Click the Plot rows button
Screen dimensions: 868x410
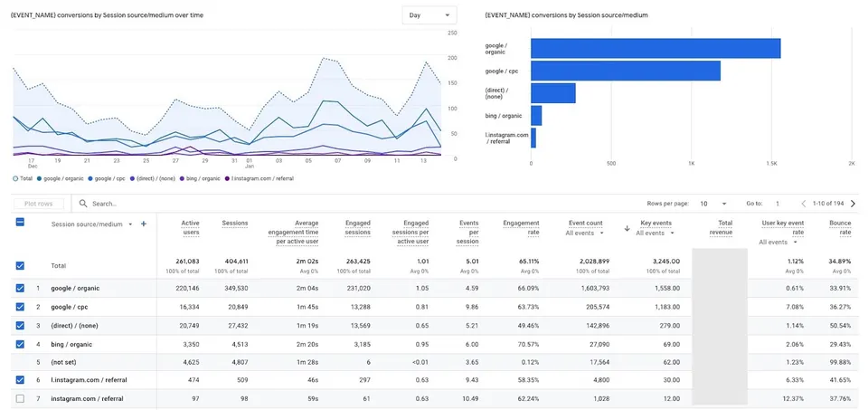[39, 204]
